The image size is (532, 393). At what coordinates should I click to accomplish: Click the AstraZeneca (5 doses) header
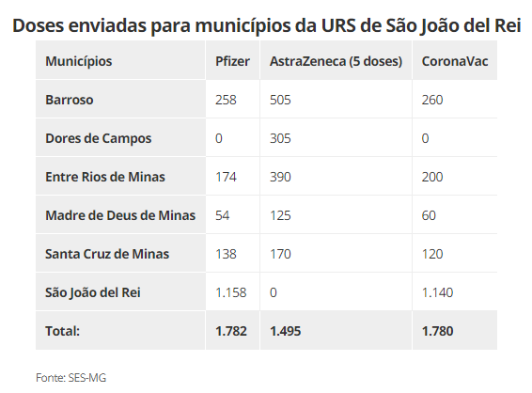(336, 61)
